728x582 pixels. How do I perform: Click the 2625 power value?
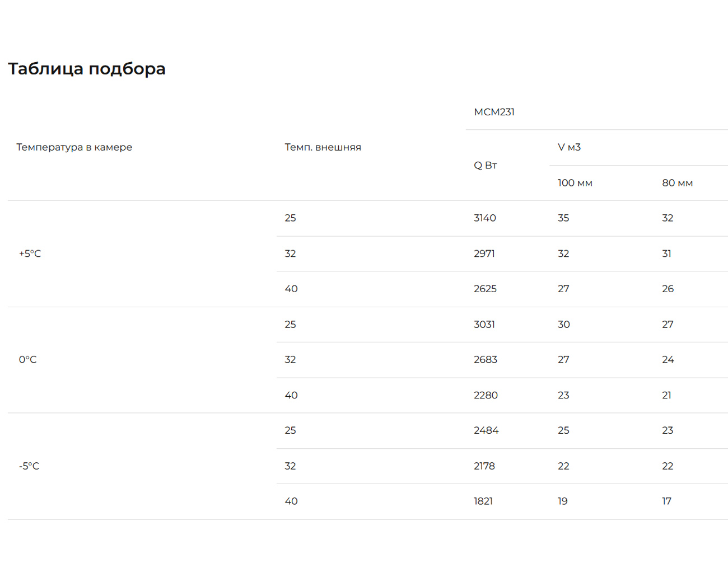pyautogui.click(x=485, y=289)
